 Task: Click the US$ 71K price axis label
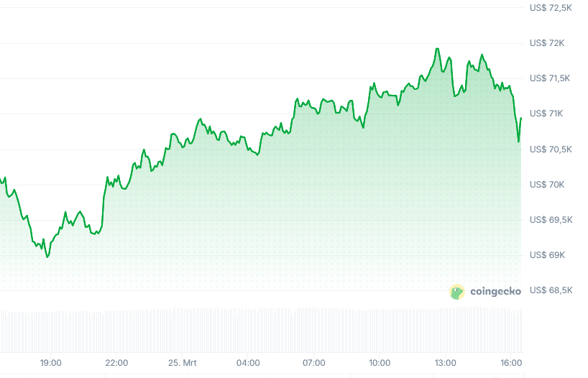point(547,114)
